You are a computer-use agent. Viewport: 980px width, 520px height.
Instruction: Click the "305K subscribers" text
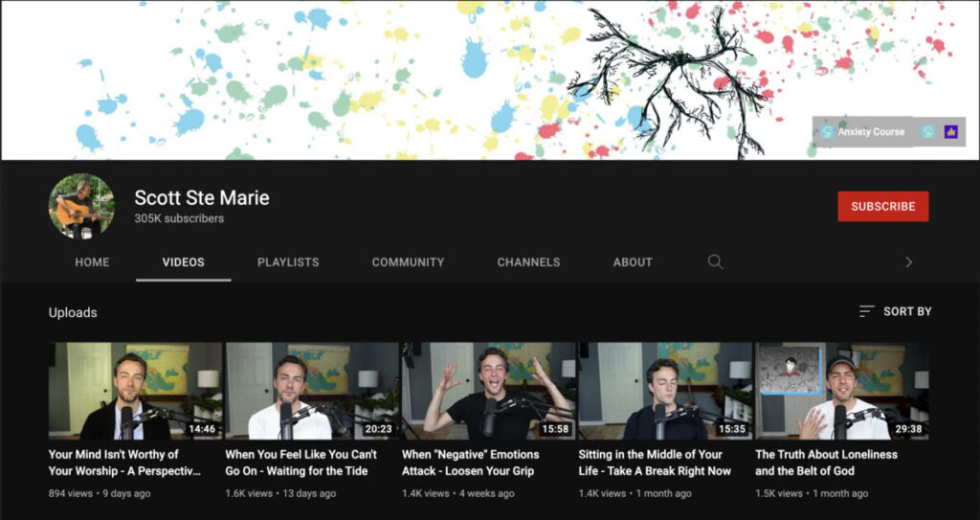click(x=179, y=218)
